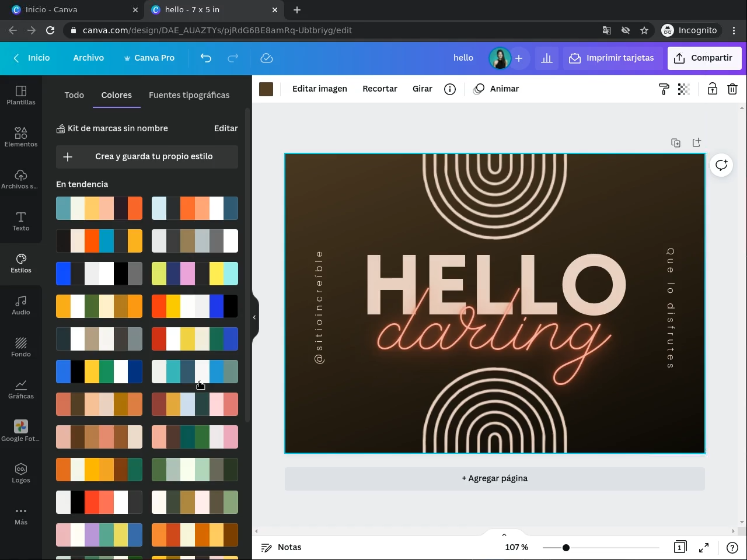Collapse the side panel with the arrow handle
This screenshot has width=747, height=560.
pyautogui.click(x=254, y=317)
